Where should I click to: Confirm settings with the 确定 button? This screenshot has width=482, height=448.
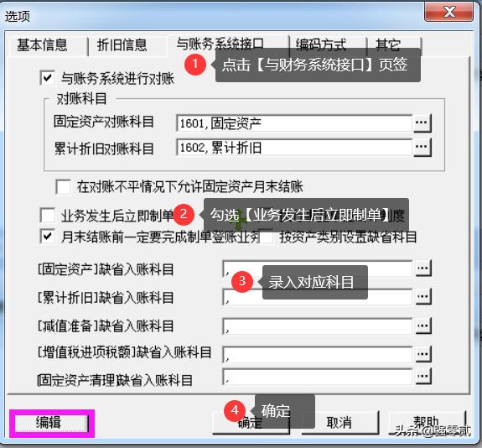tap(251, 423)
